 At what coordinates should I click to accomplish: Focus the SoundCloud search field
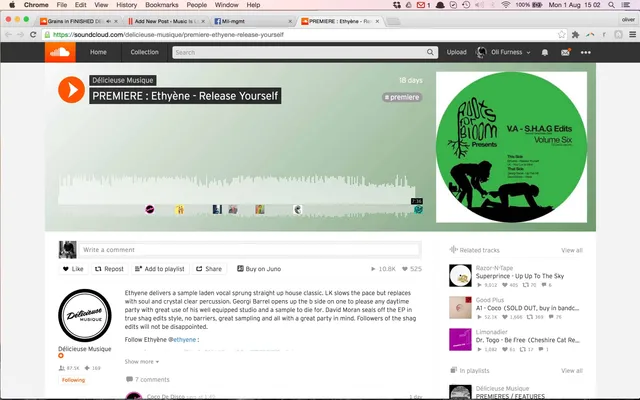click(304, 52)
